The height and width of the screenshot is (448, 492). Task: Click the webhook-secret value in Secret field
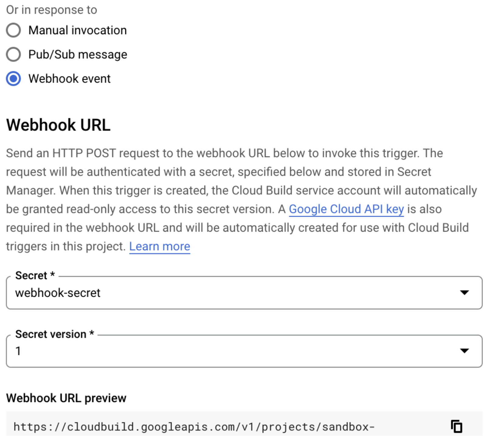tap(58, 293)
